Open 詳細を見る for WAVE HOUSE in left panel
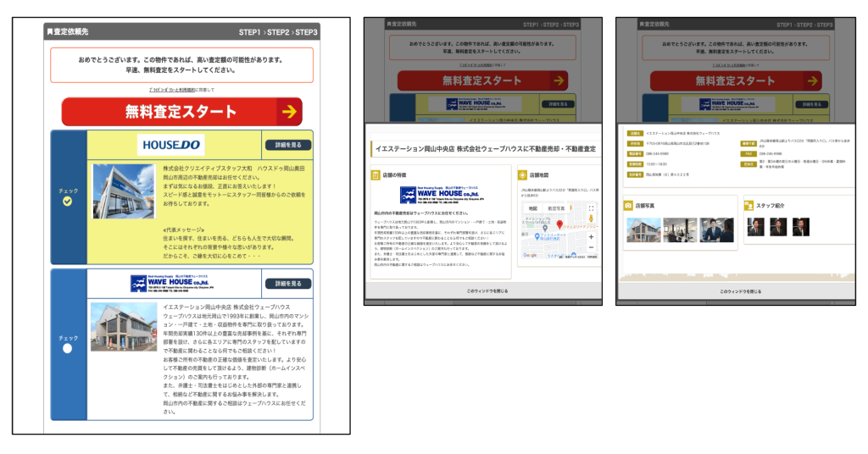 [287, 284]
